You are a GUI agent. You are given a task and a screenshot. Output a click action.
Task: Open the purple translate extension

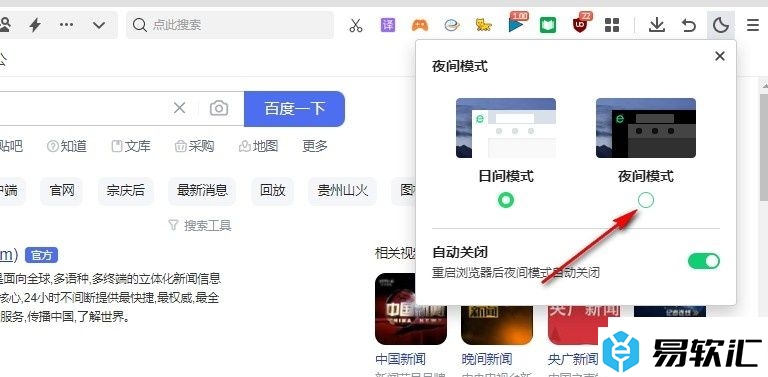point(388,25)
